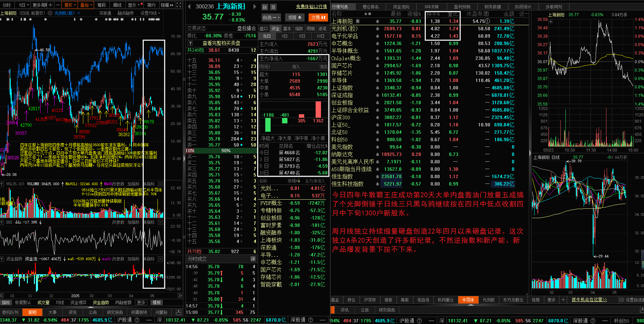Click the 免费体验L2行情 link
Image resolution: width=644 pixels, height=324 pixels.
pos(312,7)
